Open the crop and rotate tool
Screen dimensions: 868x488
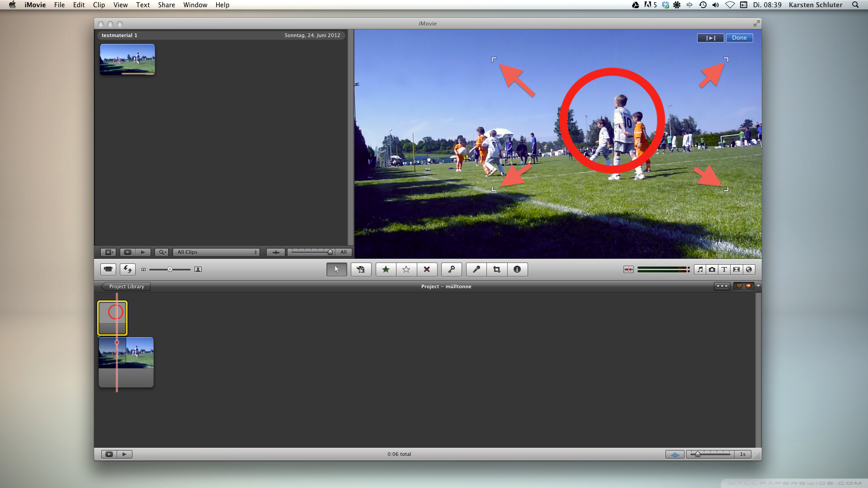tap(497, 269)
